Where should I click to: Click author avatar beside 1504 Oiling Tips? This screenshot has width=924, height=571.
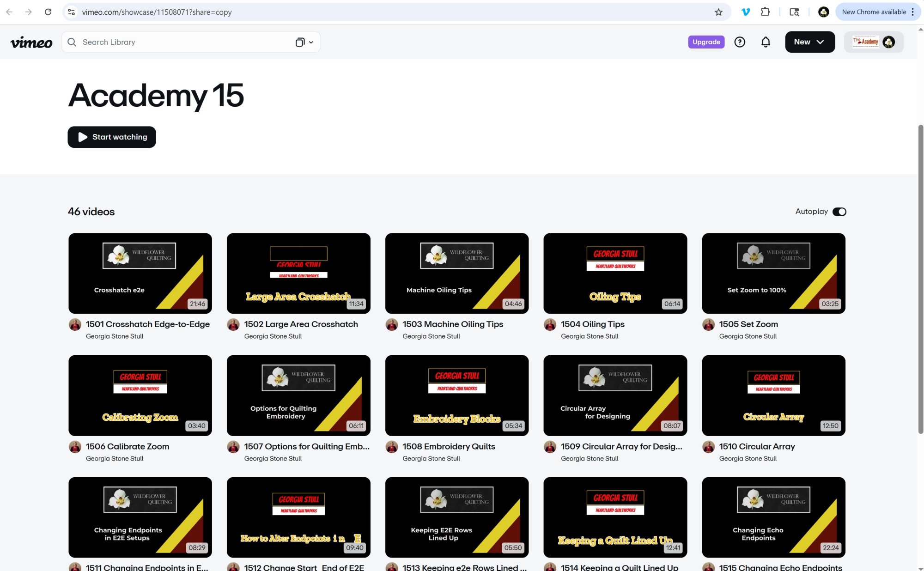pyautogui.click(x=550, y=325)
